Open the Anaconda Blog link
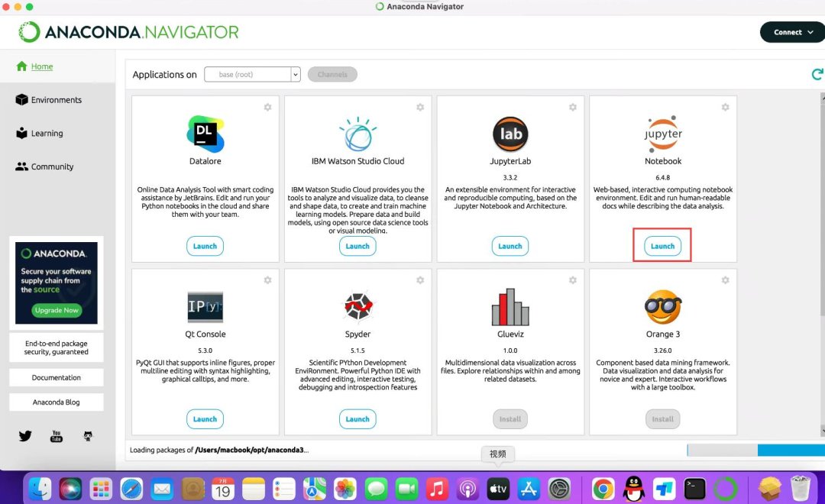The width and height of the screenshot is (825, 504). [57, 402]
